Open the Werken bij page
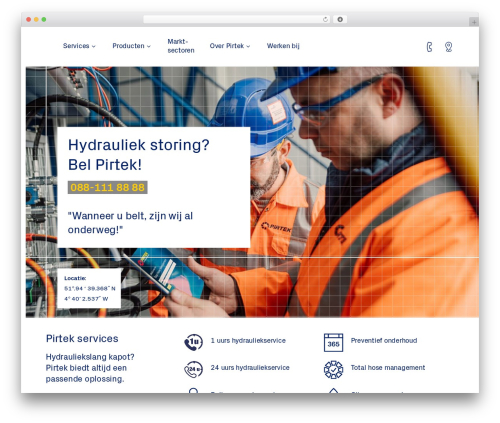The width and height of the screenshot is (500, 423). [x=283, y=46]
